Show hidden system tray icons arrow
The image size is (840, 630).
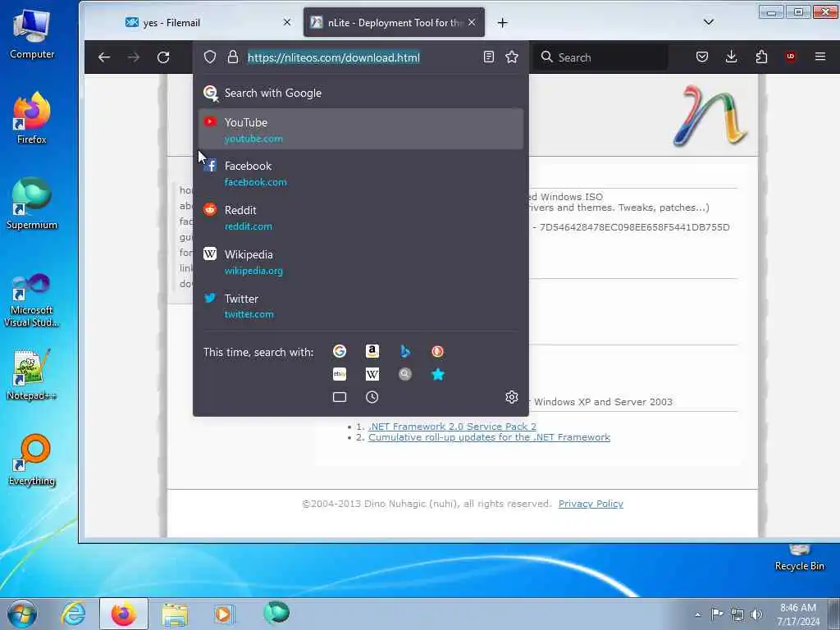(x=697, y=614)
